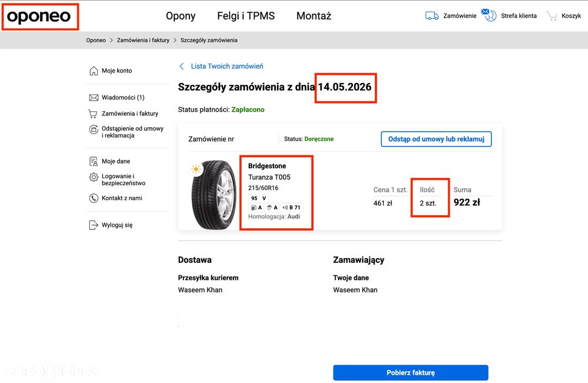Image resolution: width=588 pixels, height=383 pixels.
Task: Click the Turanza T005 model text
Action: [x=269, y=177]
